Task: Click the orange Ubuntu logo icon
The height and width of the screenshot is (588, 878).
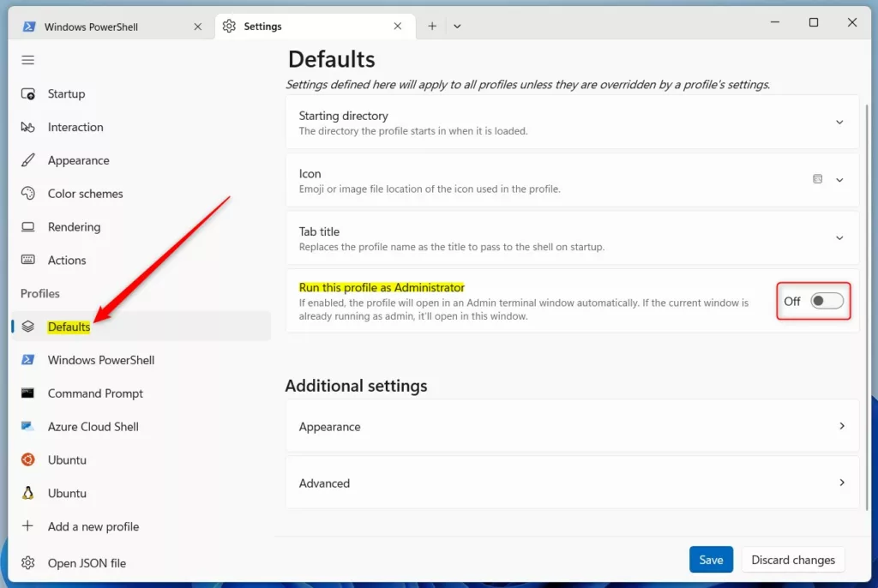Action: (x=28, y=459)
